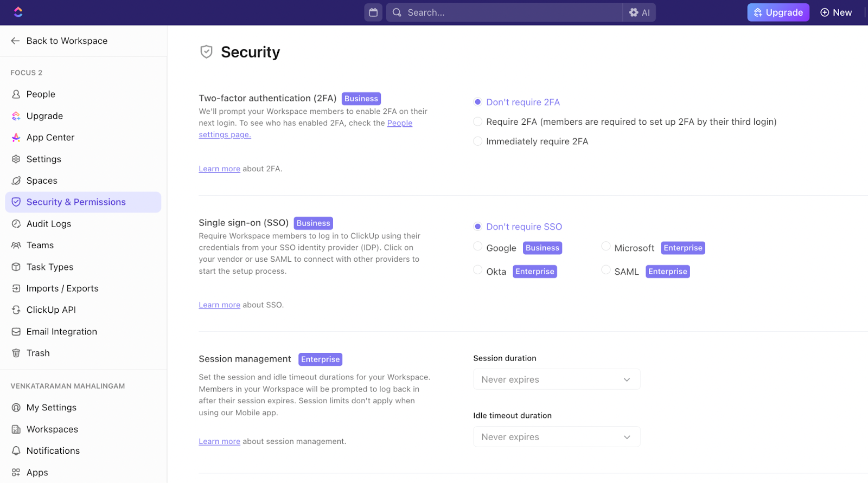Select Don't require 2FA option

(478, 102)
